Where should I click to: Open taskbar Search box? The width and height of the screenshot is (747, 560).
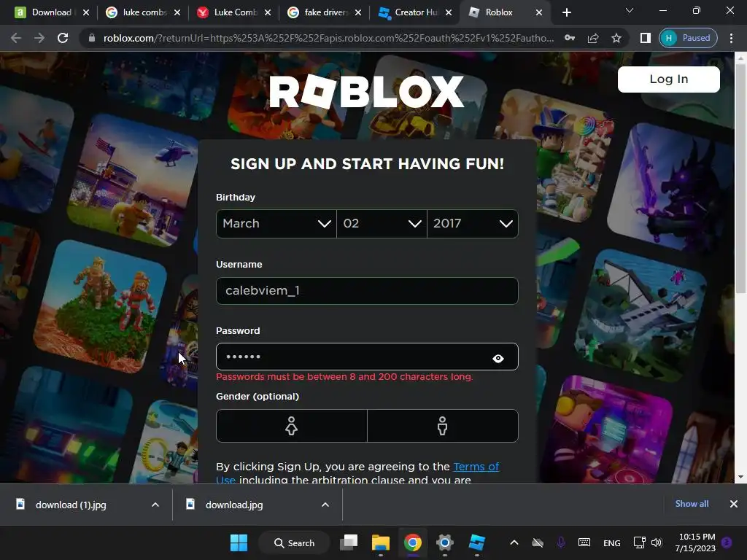[x=295, y=542]
